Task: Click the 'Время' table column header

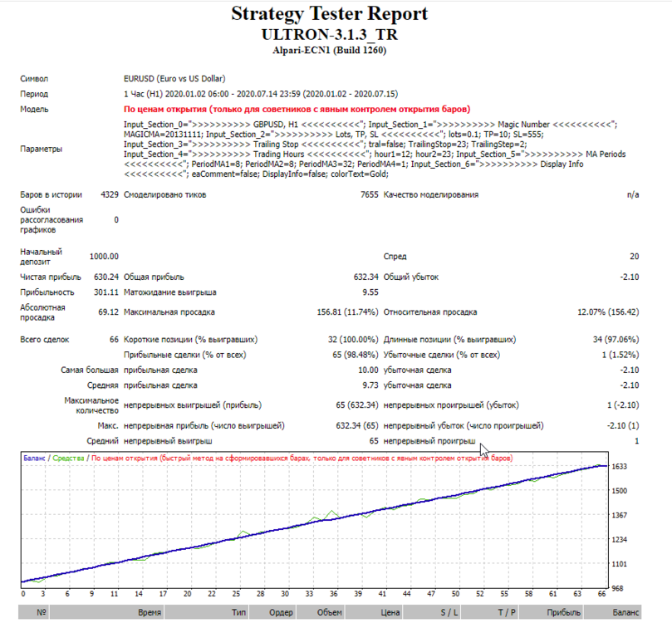Action: pos(150,613)
